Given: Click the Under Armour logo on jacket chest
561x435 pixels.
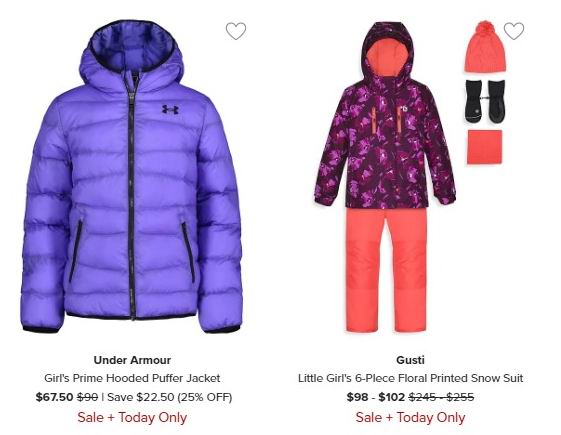Looking at the screenshot, I should click(x=170, y=109).
